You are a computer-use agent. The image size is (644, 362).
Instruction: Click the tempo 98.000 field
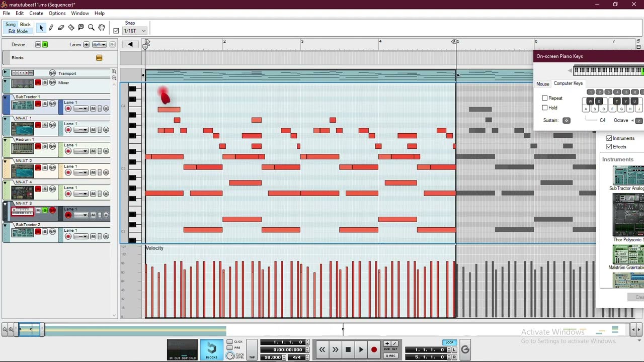[x=272, y=357]
